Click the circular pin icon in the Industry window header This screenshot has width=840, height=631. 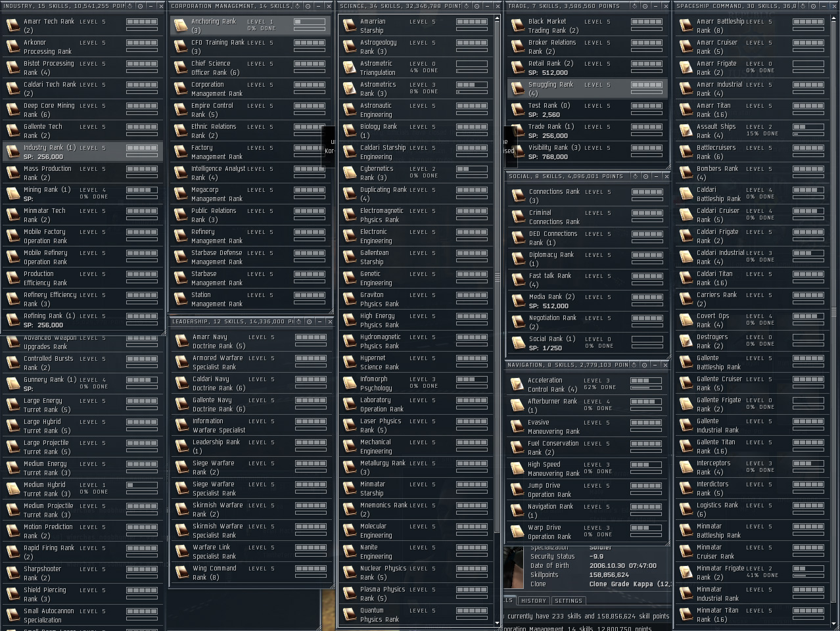click(139, 6)
